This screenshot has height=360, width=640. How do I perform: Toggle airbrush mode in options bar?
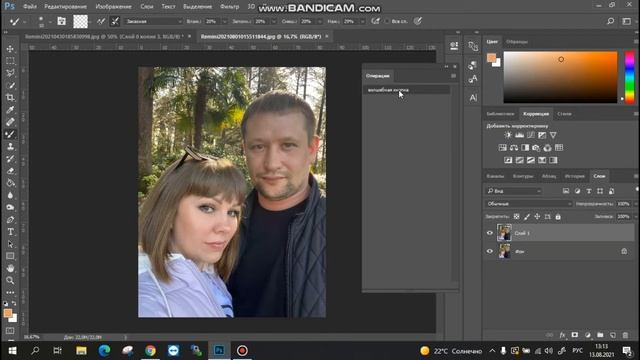(375, 21)
